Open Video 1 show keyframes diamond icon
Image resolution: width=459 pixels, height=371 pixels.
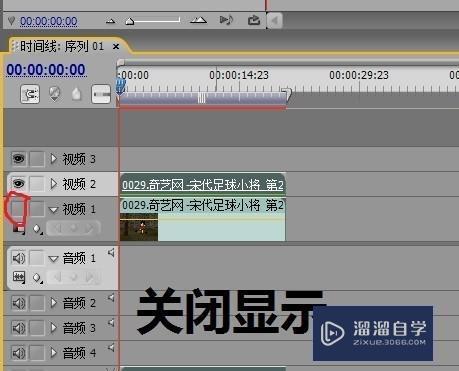click(x=37, y=229)
